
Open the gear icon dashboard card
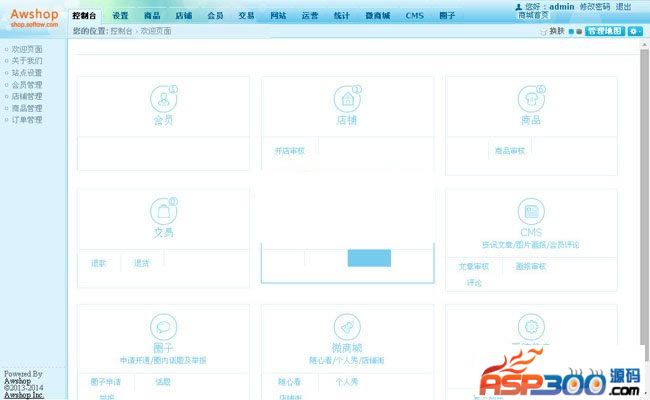pos(531,327)
